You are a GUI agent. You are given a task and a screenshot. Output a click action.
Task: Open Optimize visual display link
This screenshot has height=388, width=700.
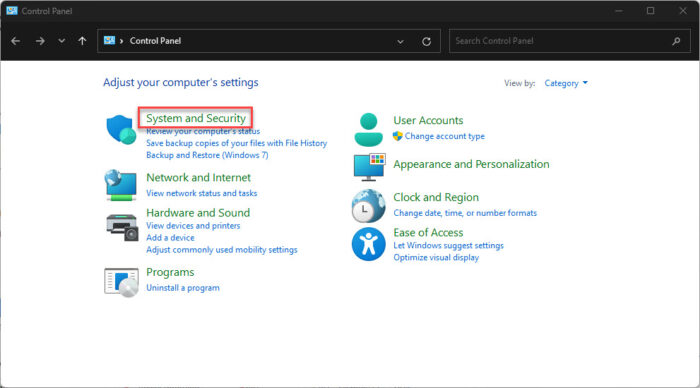(x=436, y=258)
